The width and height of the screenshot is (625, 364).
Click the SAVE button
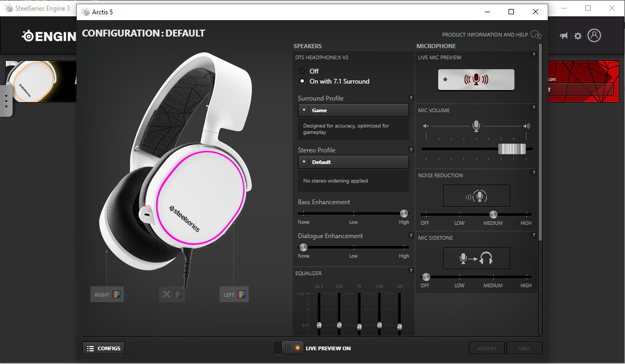pos(524,348)
